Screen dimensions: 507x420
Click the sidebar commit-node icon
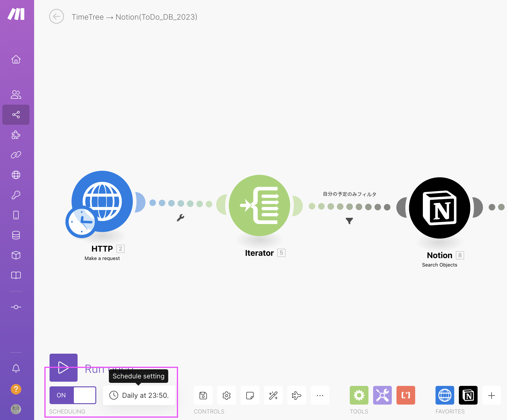[16, 307]
